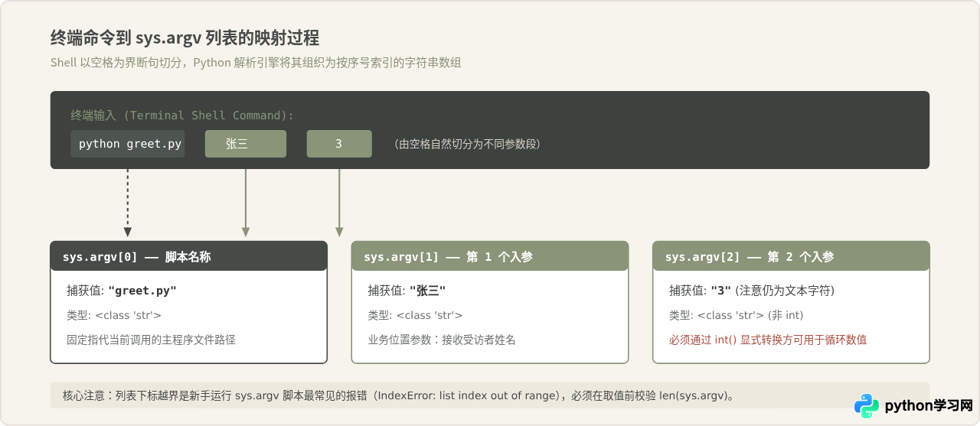Click '类型: <class 'str'> (非 int)'
This screenshot has height=426, width=980.
click(x=736, y=315)
